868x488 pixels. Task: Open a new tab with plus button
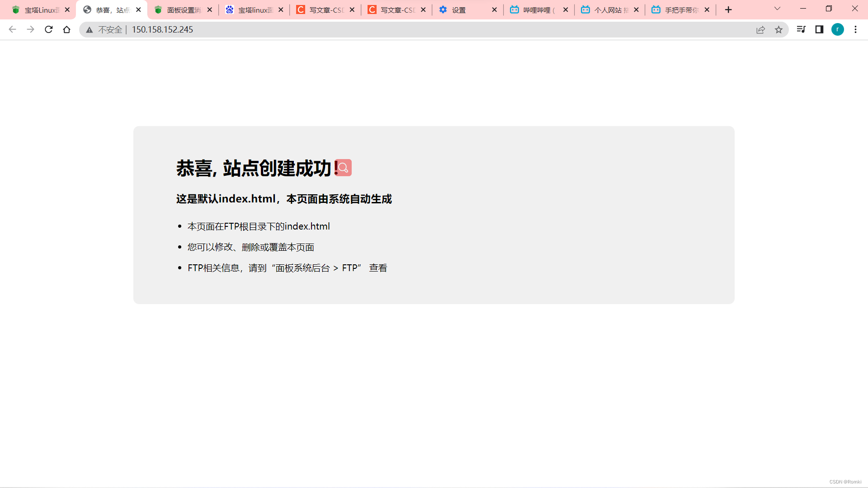tap(728, 10)
